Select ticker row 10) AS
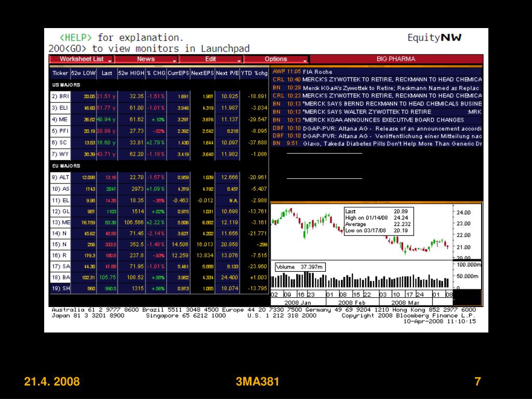The image size is (532, 399). (60, 189)
